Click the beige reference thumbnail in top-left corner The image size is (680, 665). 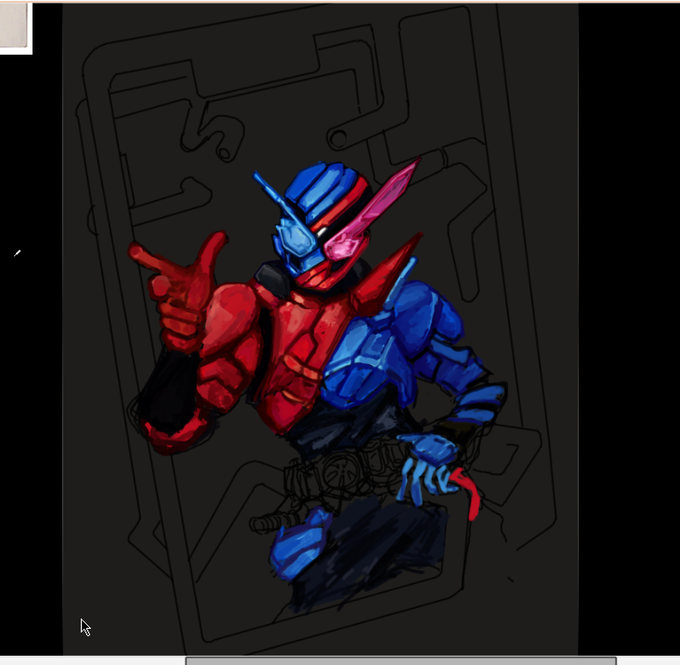[15, 28]
